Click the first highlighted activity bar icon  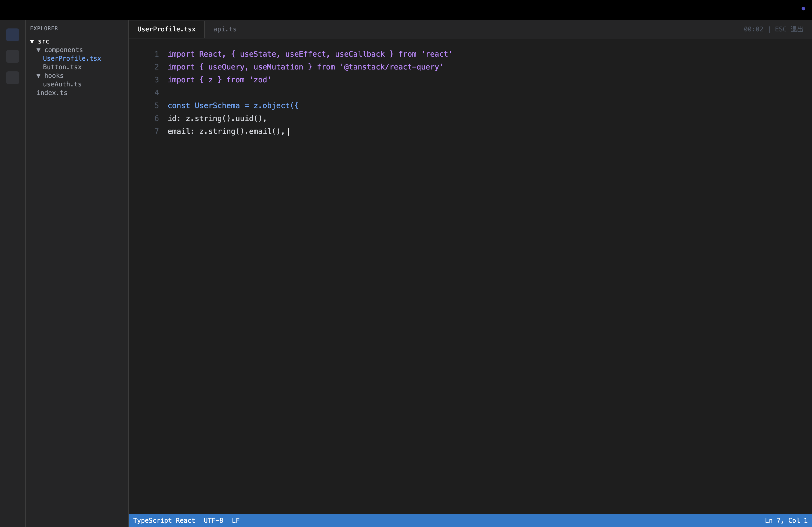pyautogui.click(x=13, y=35)
